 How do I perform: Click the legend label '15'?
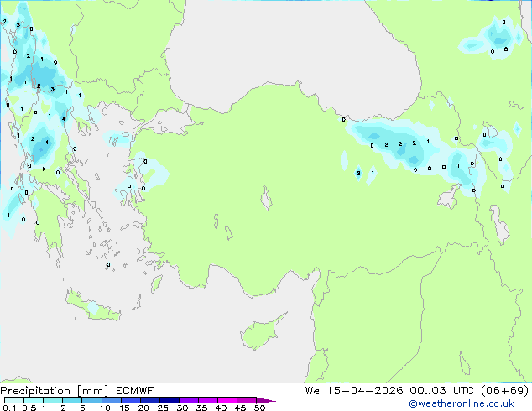[124, 408]
